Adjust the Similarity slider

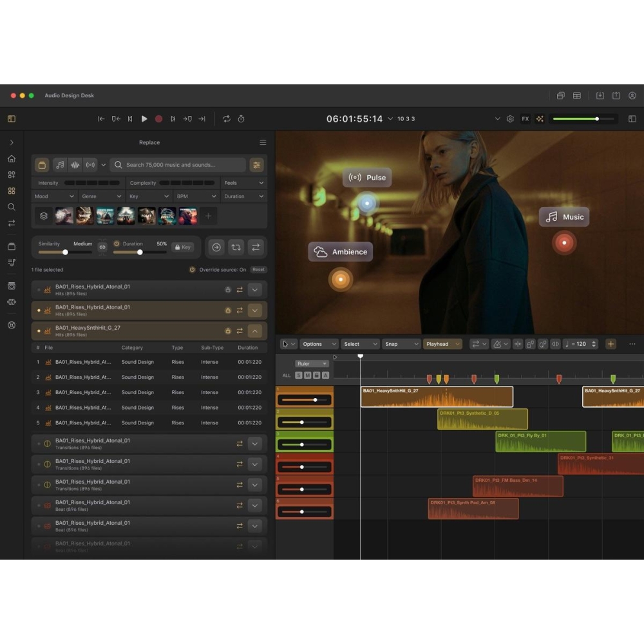[x=65, y=252]
